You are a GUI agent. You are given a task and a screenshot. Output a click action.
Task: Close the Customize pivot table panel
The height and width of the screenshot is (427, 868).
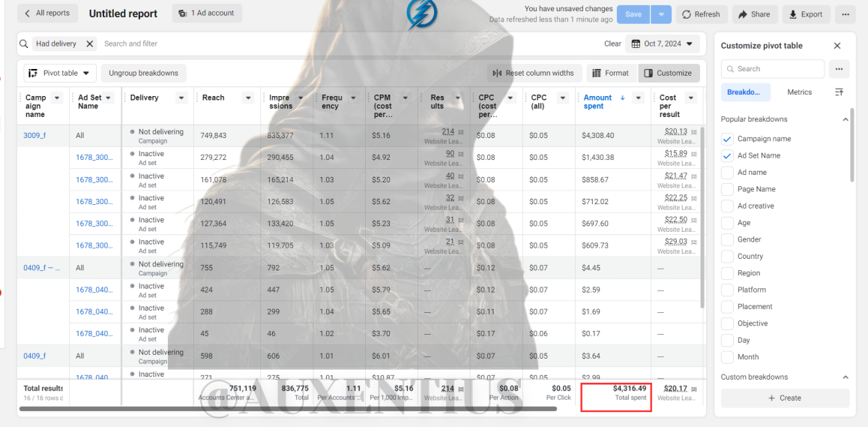[x=837, y=46]
